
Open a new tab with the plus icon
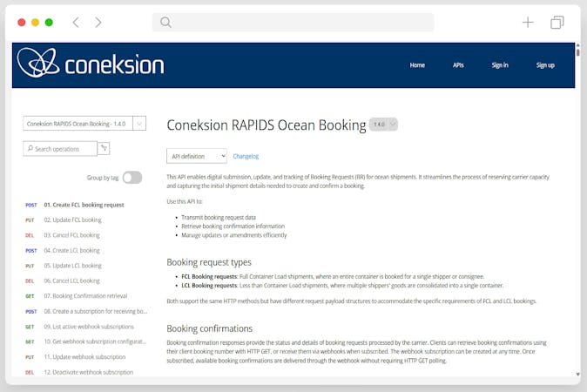528,23
